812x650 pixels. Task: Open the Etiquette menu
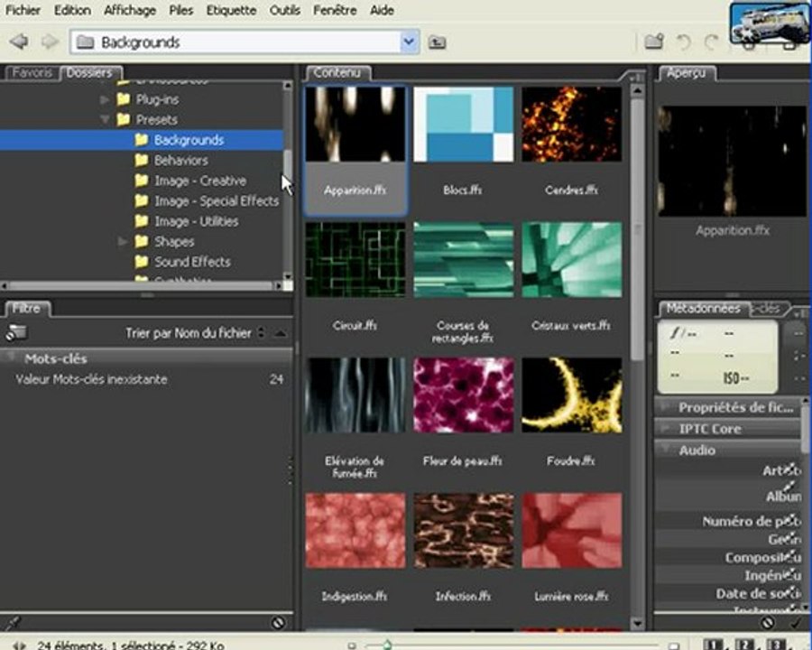[232, 10]
